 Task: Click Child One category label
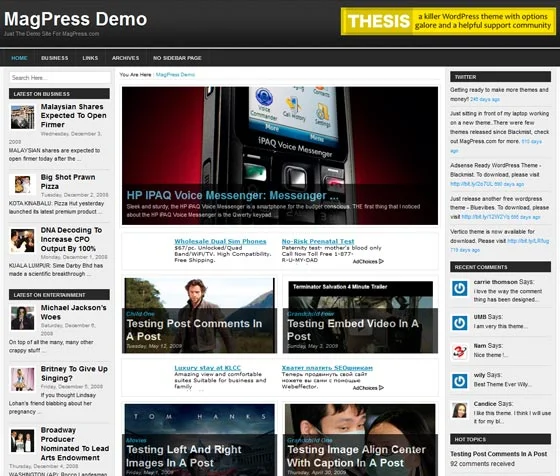tap(140, 314)
